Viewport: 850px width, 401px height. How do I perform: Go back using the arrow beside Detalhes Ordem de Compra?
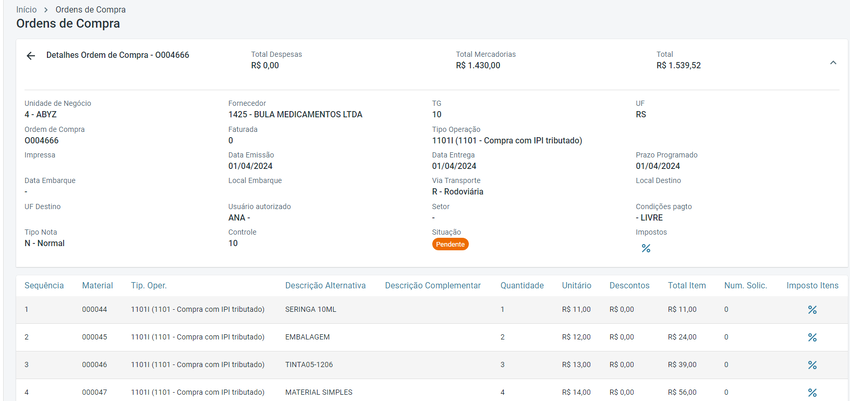click(x=31, y=56)
